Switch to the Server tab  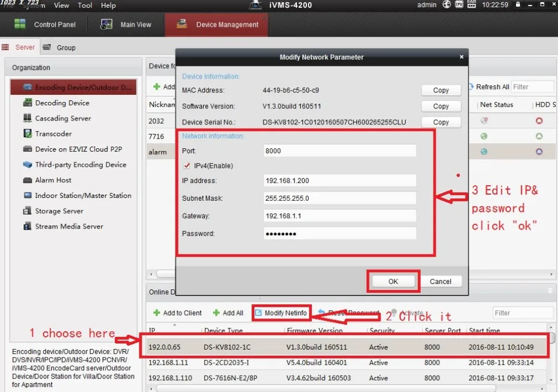click(x=18, y=47)
